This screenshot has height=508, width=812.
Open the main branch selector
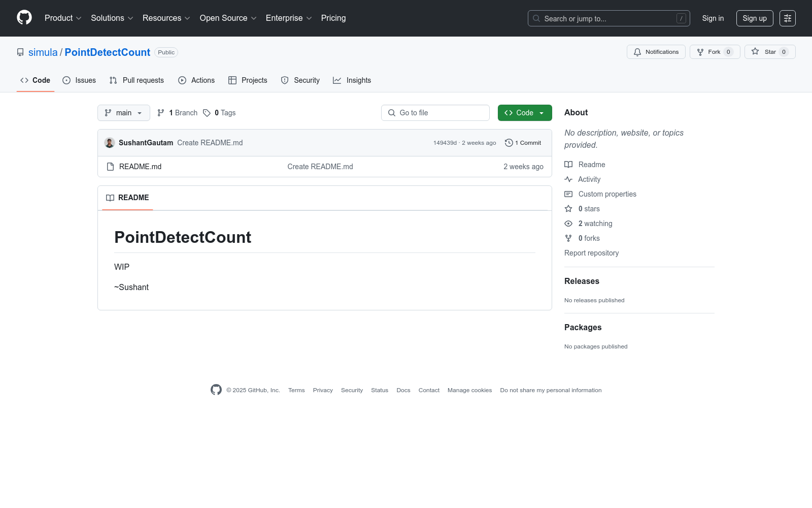tap(124, 113)
